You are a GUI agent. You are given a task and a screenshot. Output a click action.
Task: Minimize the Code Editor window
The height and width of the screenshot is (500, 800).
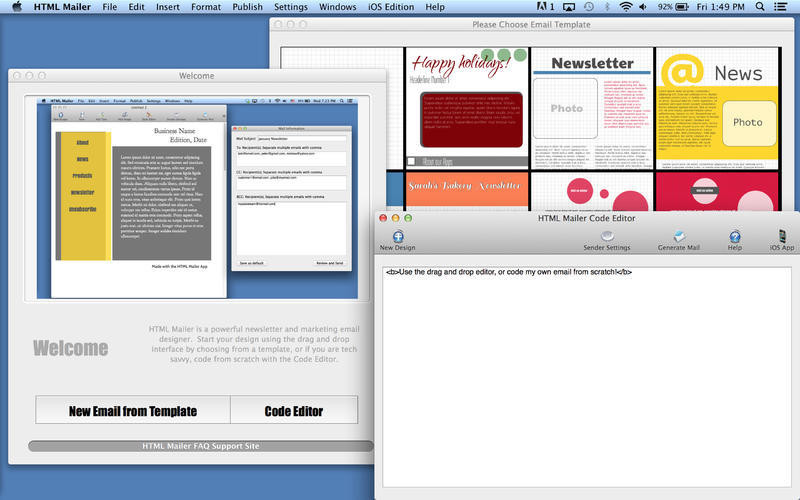point(395,218)
